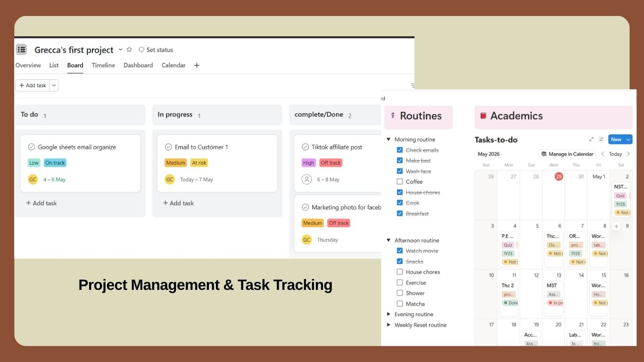This screenshot has height=362, width=644.
Task: Click GC avatar on Marketing photo card
Action: point(306,239)
